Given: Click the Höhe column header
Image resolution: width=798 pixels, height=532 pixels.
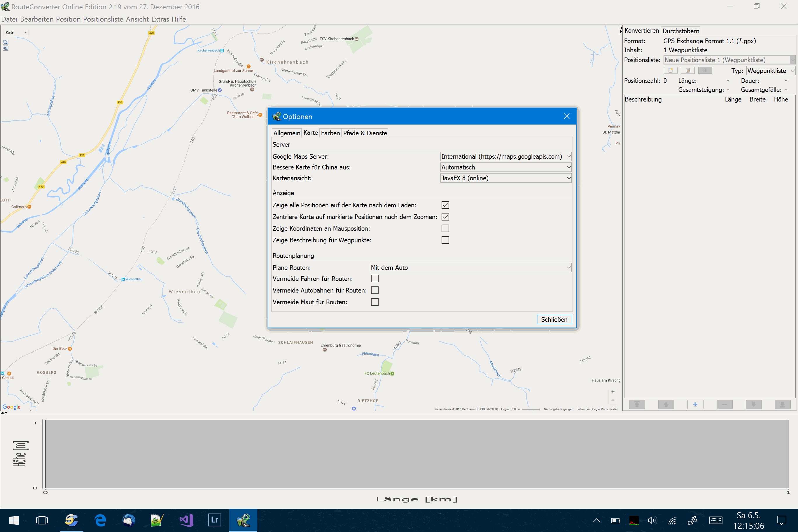Looking at the screenshot, I should coord(781,99).
